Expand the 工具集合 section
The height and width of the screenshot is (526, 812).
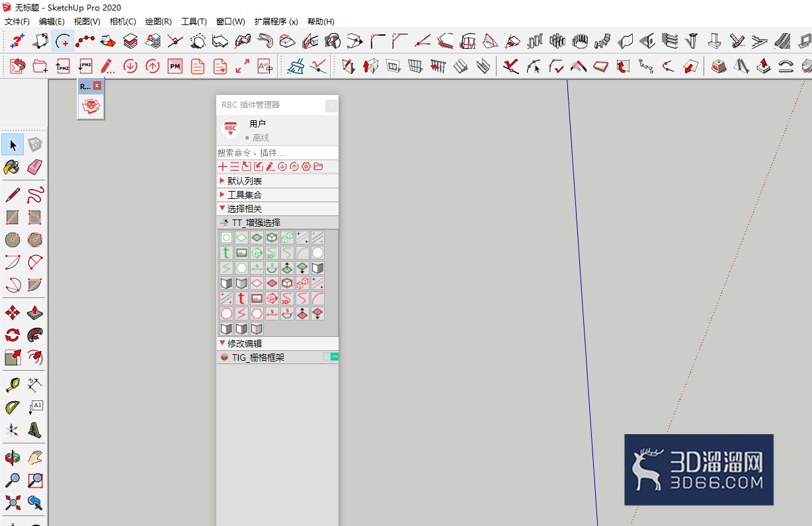pos(277,195)
